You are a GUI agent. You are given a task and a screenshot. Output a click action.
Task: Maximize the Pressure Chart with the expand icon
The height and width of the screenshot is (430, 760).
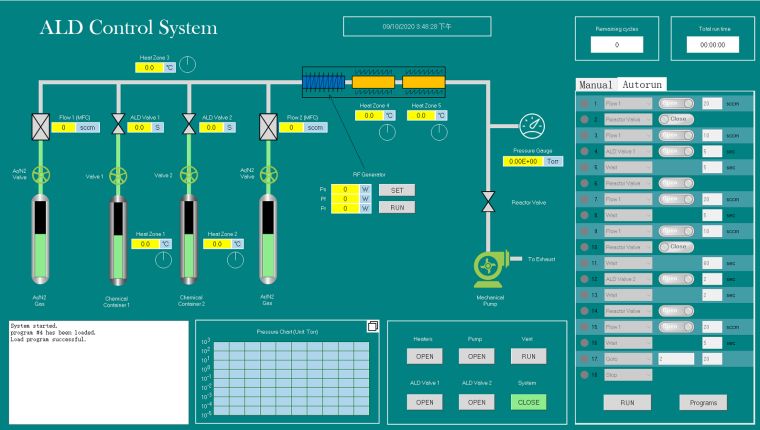[x=372, y=326]
